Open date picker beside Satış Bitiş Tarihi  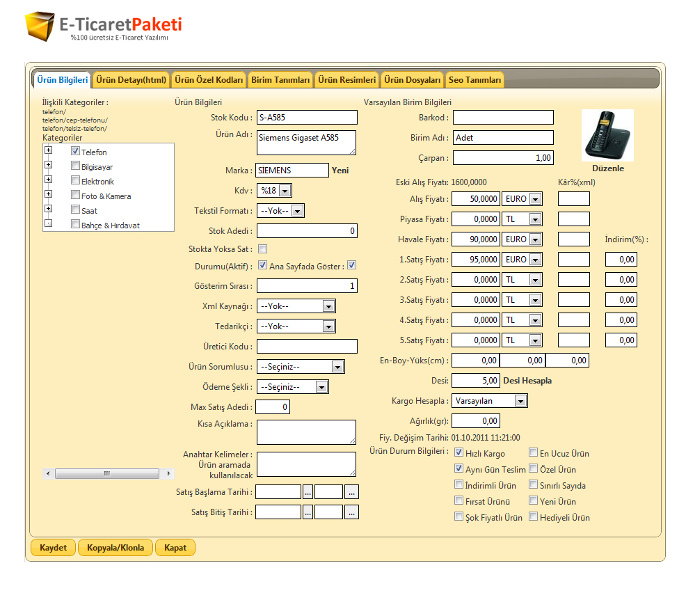coord(308,512)
